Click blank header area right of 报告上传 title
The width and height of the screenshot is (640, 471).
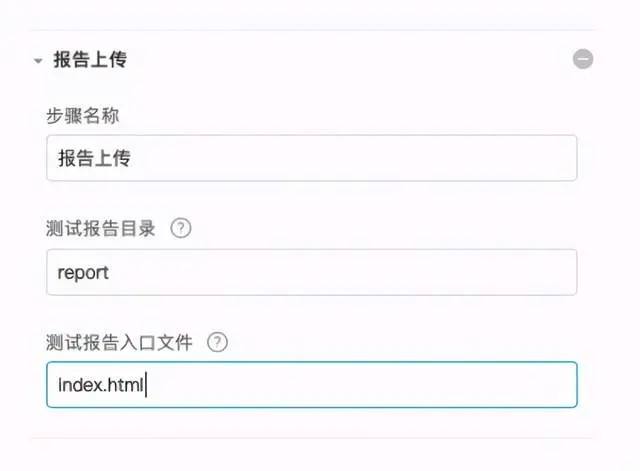tap(350, 60)
